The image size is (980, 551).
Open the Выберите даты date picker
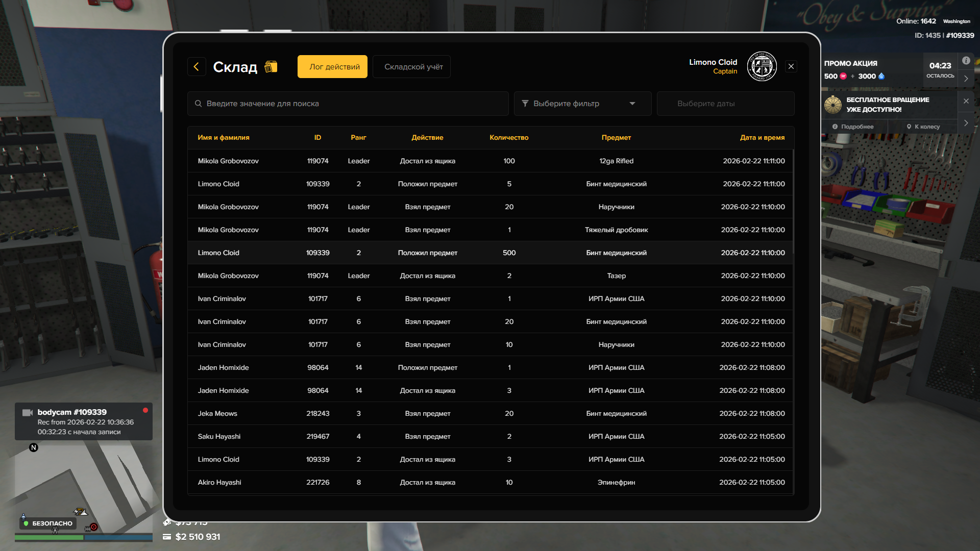pyautogui.click(x=725, y=104)
